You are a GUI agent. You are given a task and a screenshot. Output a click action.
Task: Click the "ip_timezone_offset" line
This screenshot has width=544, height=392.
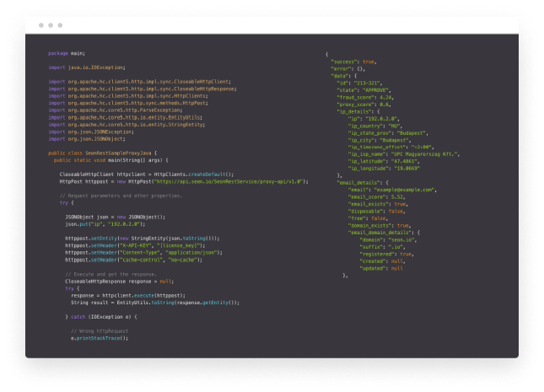[391, 147]
